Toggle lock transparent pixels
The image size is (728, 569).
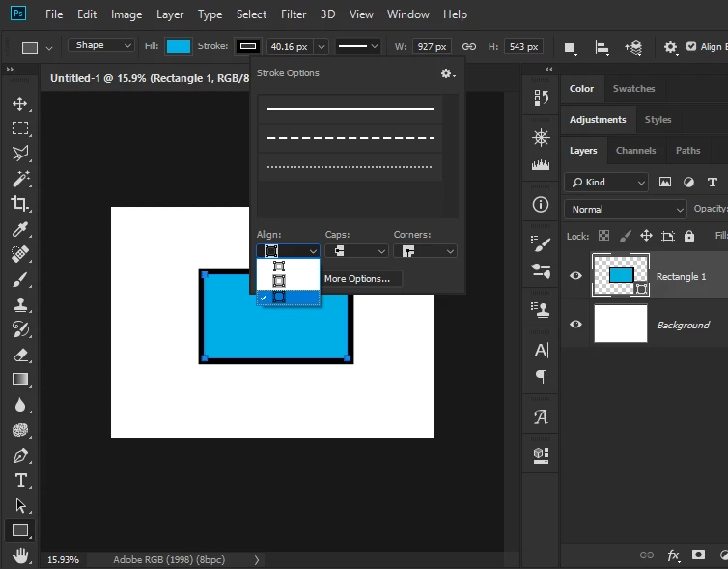603,236
